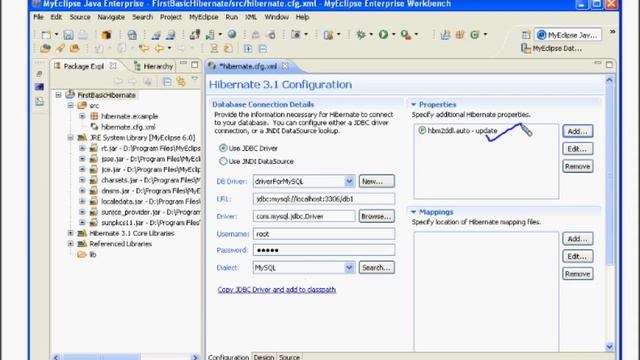640x360 pixels.
Task: Click the expand-all plus icon in second toolbar row
Action: click(248, 49)
